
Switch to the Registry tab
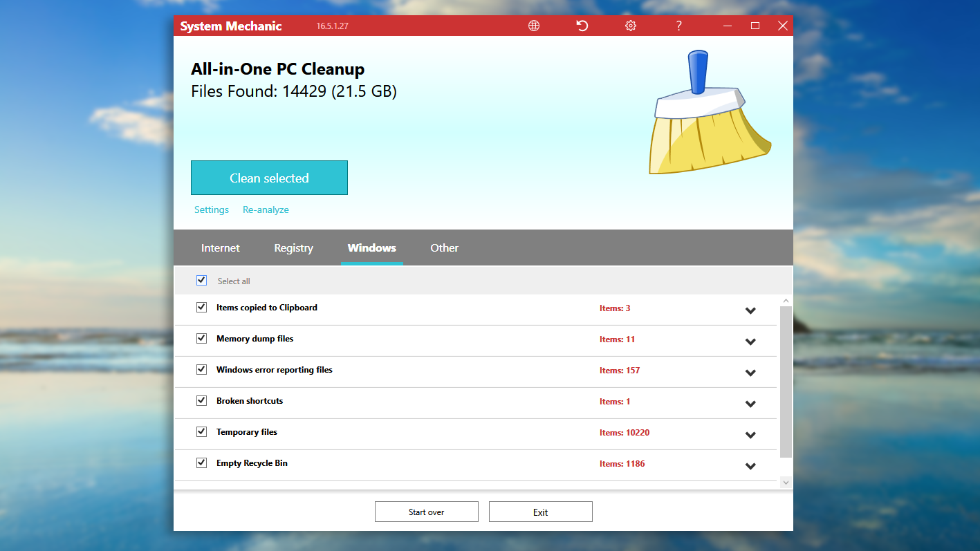pos(293,248)
